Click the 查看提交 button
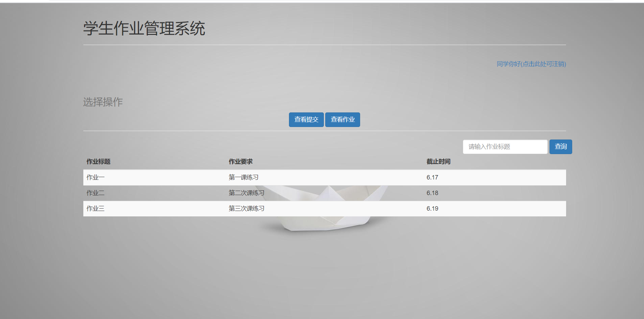The image size is (644, 319). pyautogui.click(x=306, y=120)
